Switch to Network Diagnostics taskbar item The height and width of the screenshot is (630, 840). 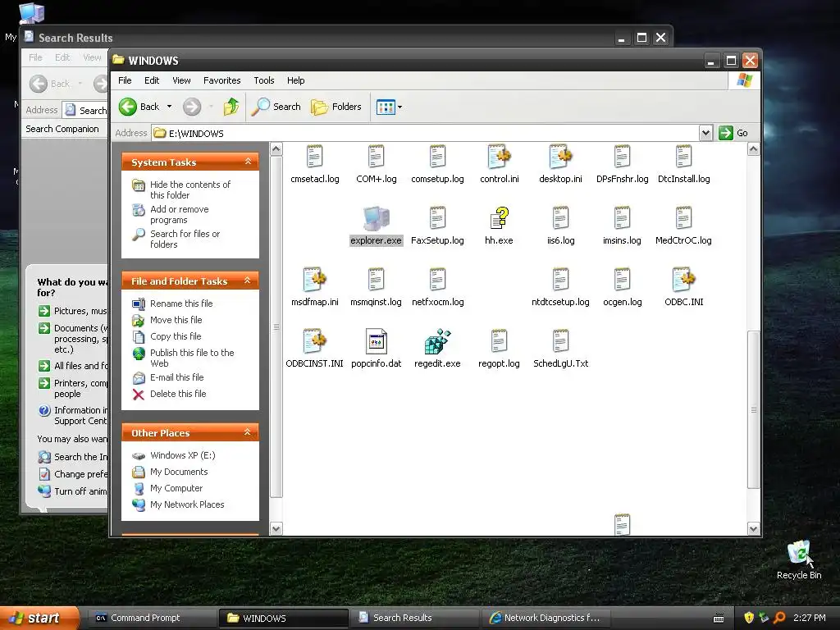click(x=545, y=618)
